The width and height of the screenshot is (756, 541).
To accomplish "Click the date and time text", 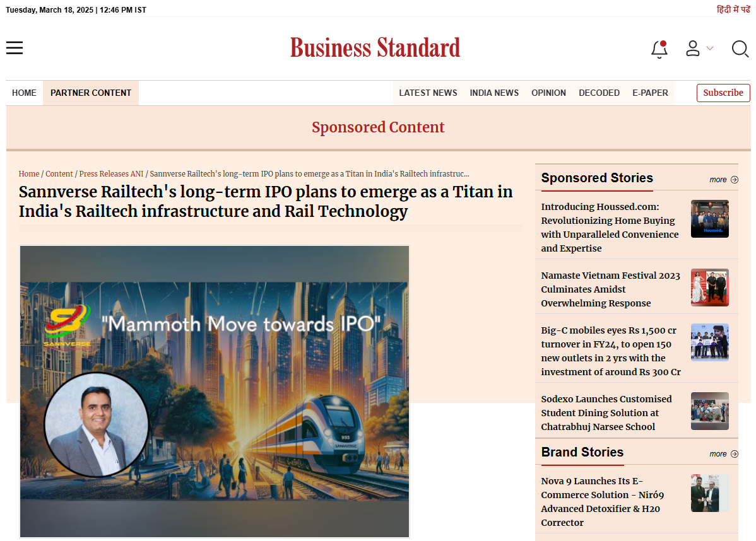I will [x=76, y=9].
